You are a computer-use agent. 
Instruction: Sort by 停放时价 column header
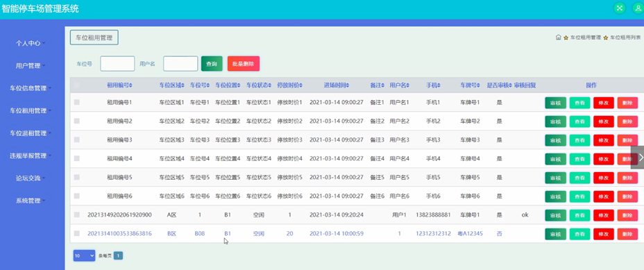coord(289,85)
